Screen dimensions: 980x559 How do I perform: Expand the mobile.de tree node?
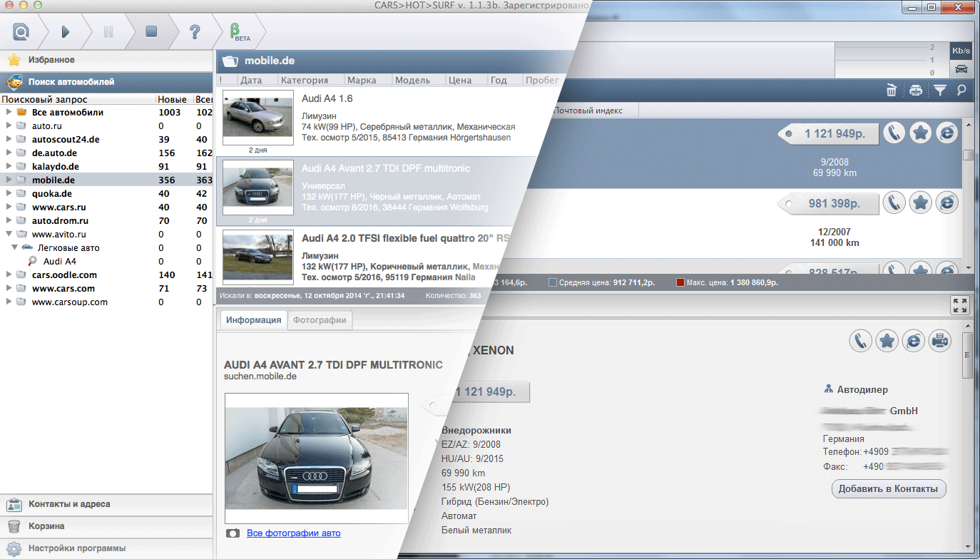point(9,180)
